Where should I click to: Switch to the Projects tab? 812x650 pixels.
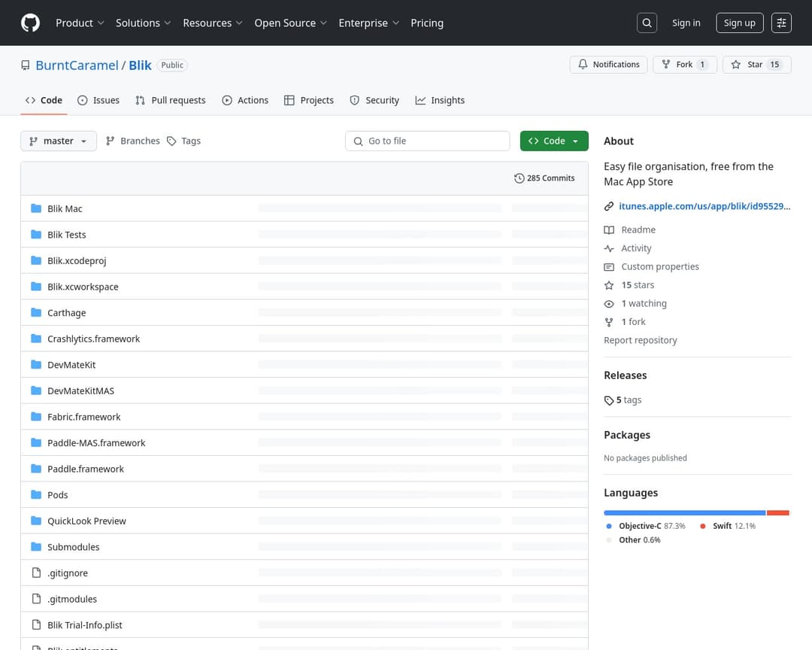tap(309, 100)
